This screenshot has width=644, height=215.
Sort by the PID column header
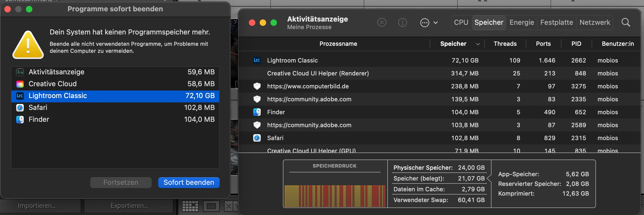(x=576, y=44)
